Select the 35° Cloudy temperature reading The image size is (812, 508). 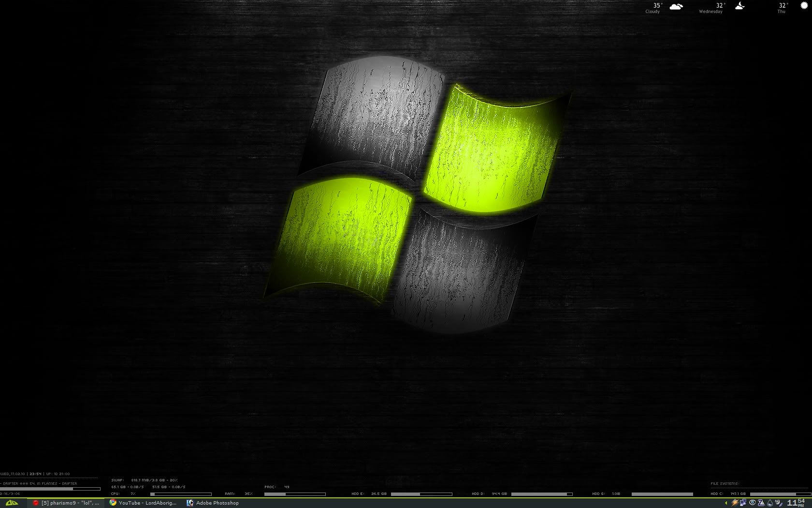653,8
